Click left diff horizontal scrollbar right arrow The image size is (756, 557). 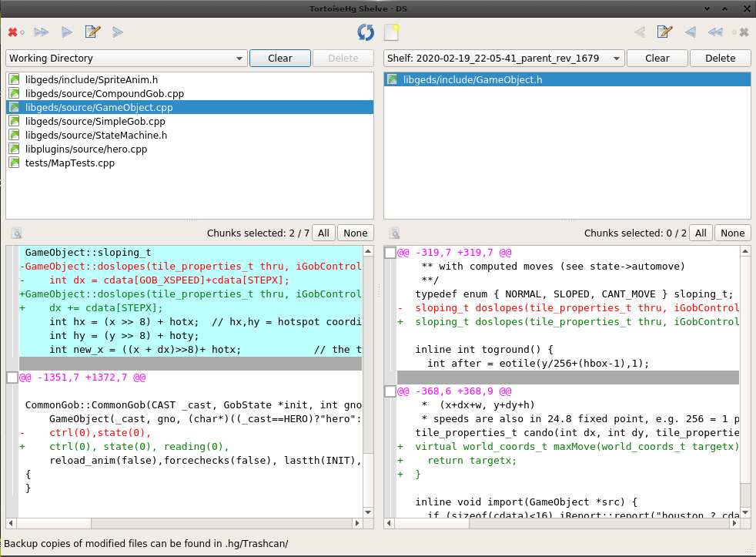(x=357, y=523)
